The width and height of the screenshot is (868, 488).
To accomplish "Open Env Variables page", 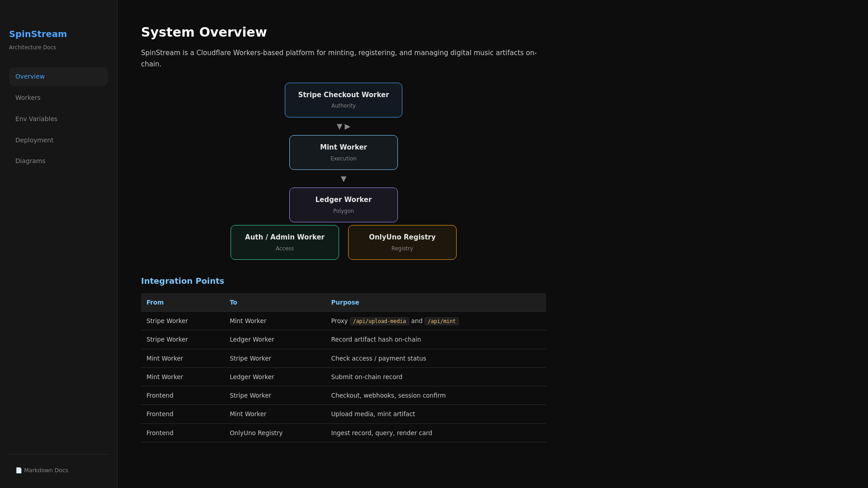I will pyautogui.click(x=58, y=119).
